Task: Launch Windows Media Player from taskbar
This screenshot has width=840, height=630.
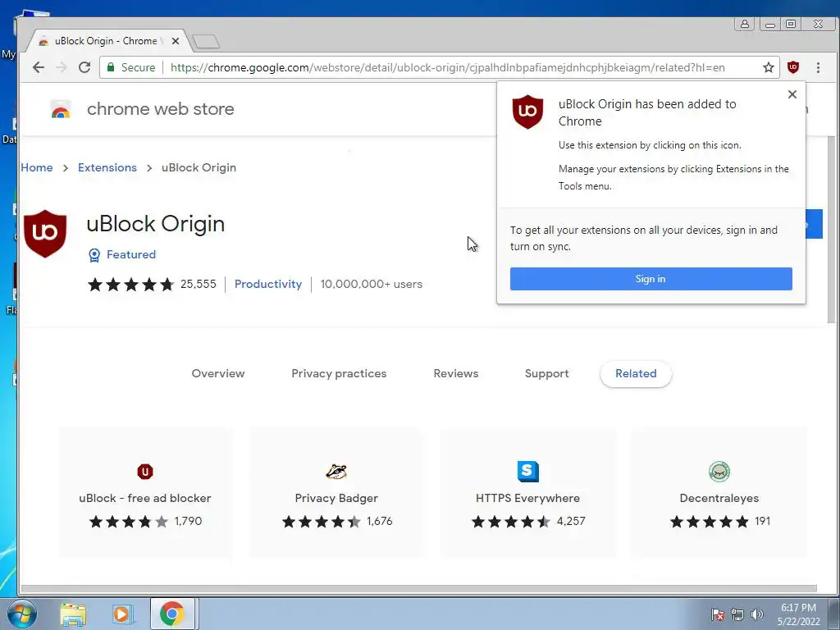Action: click(123, 614)
